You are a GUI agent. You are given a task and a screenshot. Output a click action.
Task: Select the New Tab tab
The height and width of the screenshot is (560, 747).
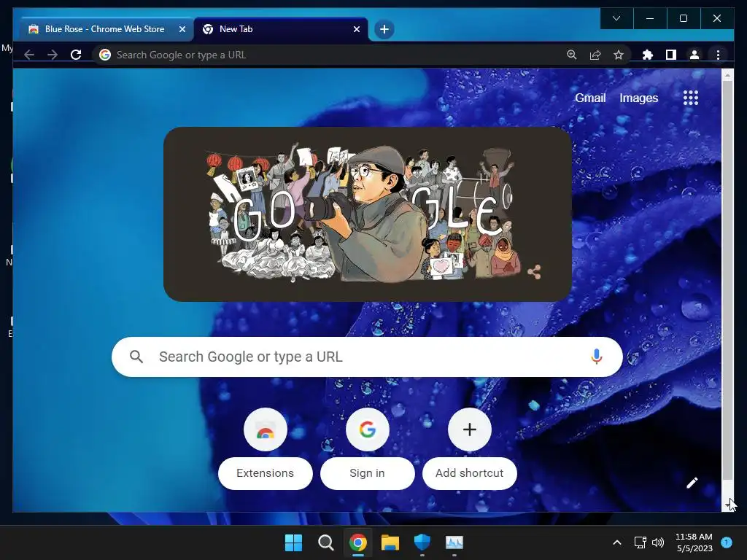coord(281,29)
